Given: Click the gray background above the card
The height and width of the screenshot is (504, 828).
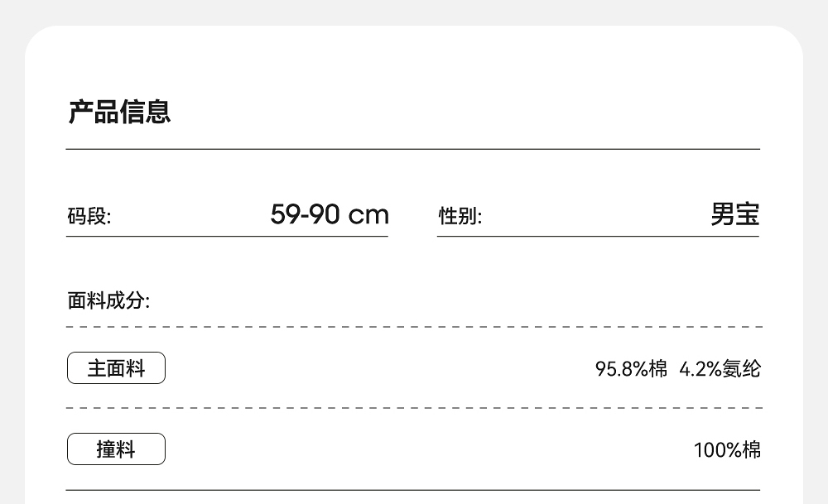Looking at the screenshot, I should coord(414,12).
